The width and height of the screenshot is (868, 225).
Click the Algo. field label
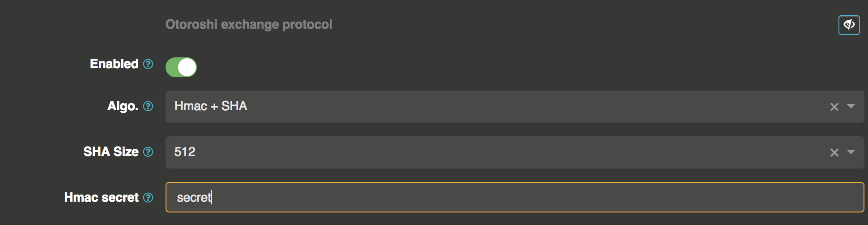pos(123,106)
